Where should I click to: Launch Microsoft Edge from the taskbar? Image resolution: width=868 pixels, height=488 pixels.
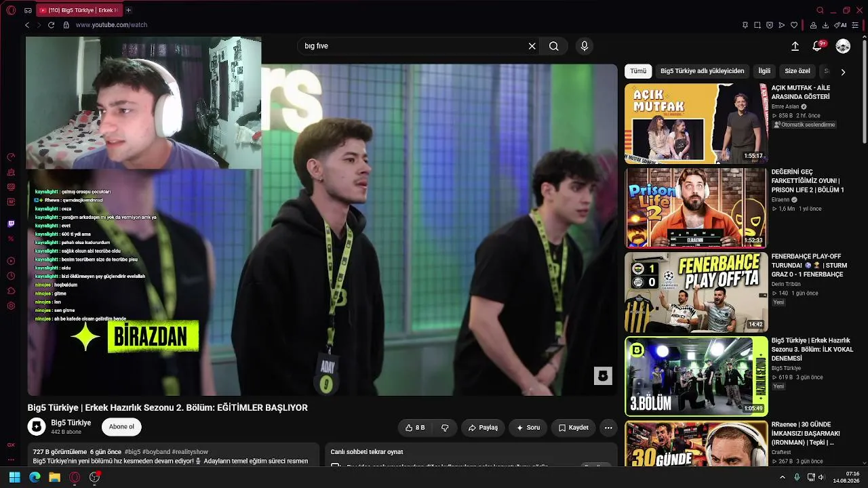click(x=35, y=477)
